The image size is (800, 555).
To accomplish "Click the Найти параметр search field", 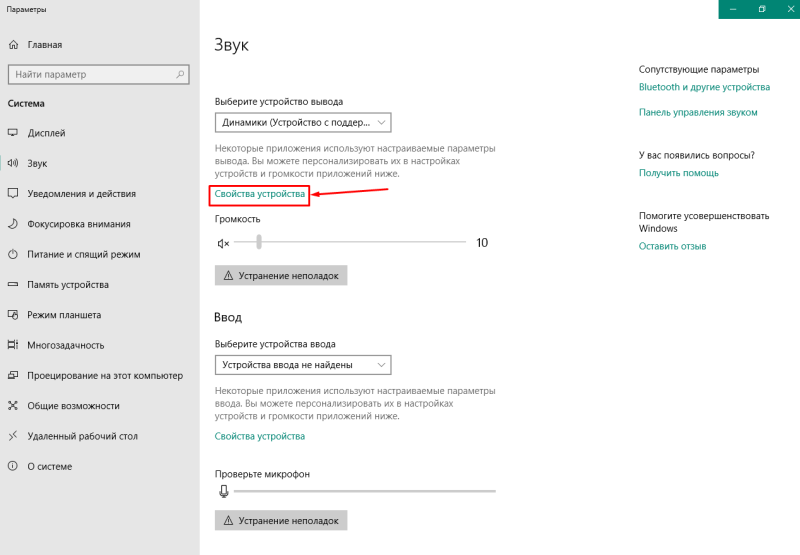I will pos(99,74).
